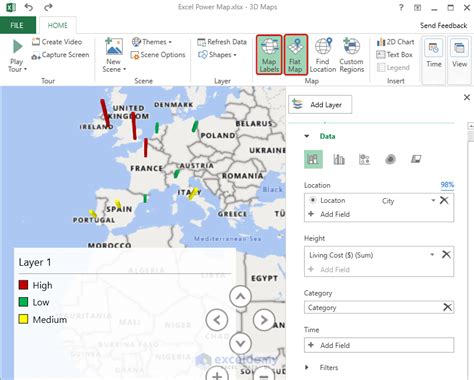Click the Redo icon

(48, 7)
